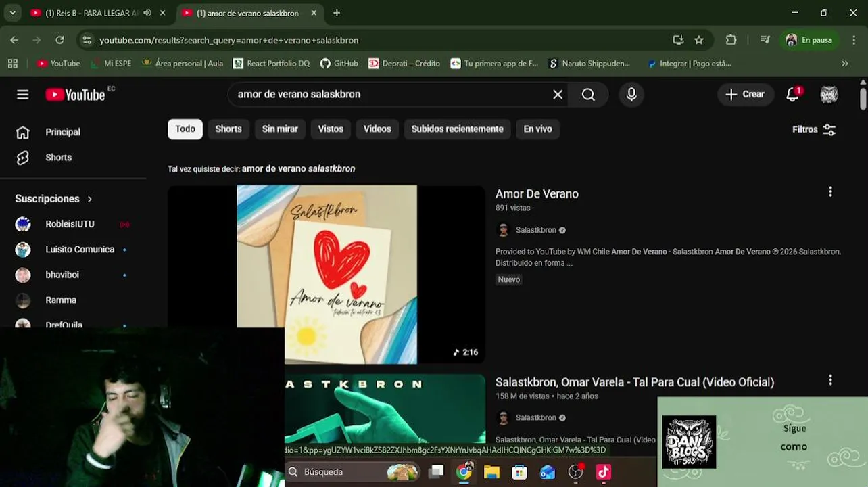Open TikTok from the taskbar

point(603,472)
